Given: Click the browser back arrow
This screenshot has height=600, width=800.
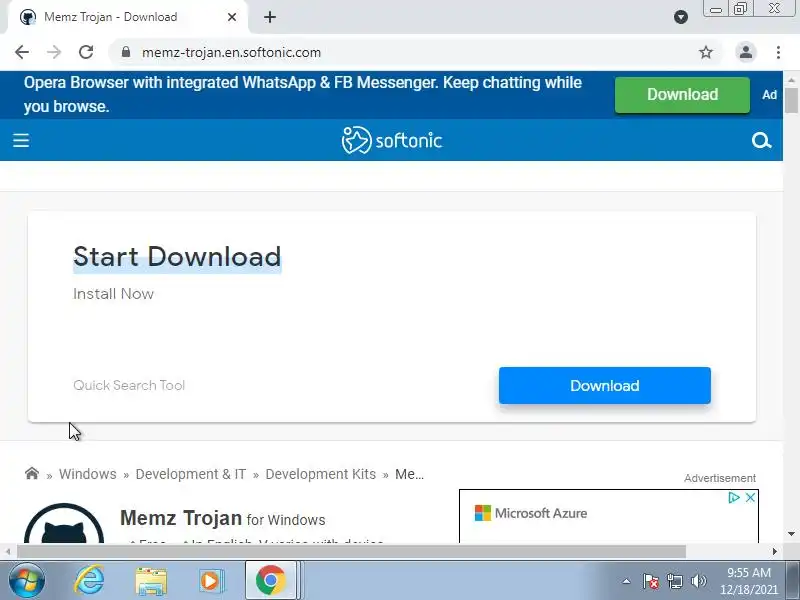Looking at the screenshot, I should point(22,52).
